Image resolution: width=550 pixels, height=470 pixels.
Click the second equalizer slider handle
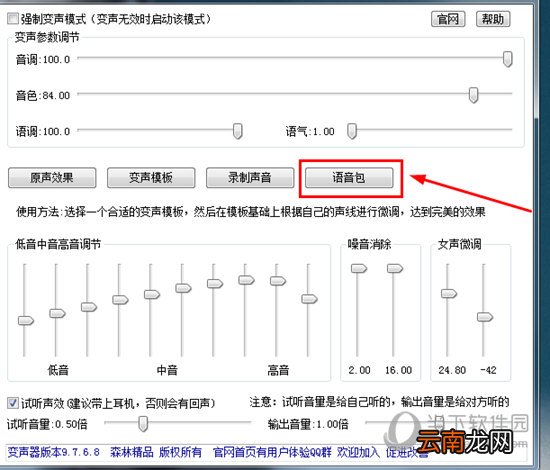click(58, 313)
